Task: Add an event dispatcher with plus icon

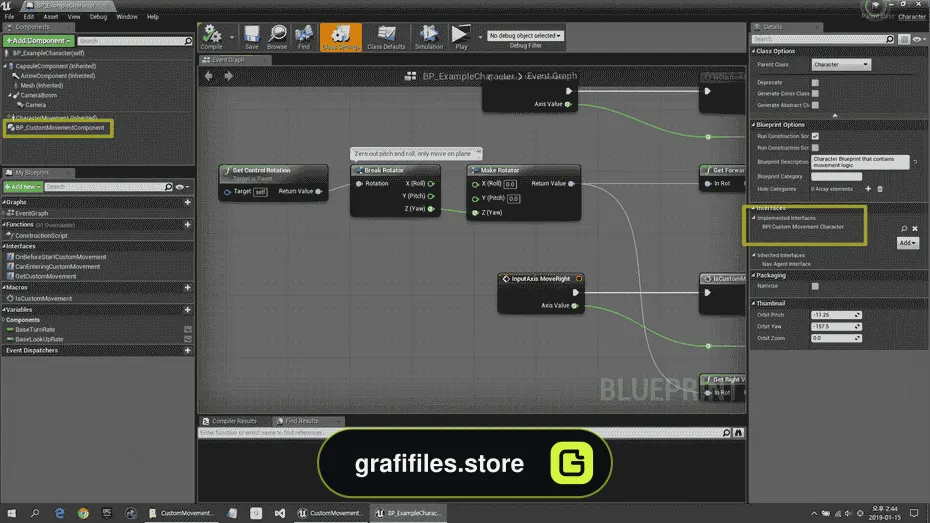Action: [187, 350]
